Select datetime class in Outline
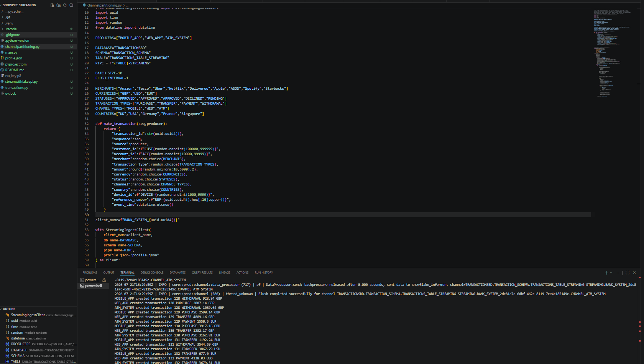Screen dimensions: 644x364 point(38,338)
